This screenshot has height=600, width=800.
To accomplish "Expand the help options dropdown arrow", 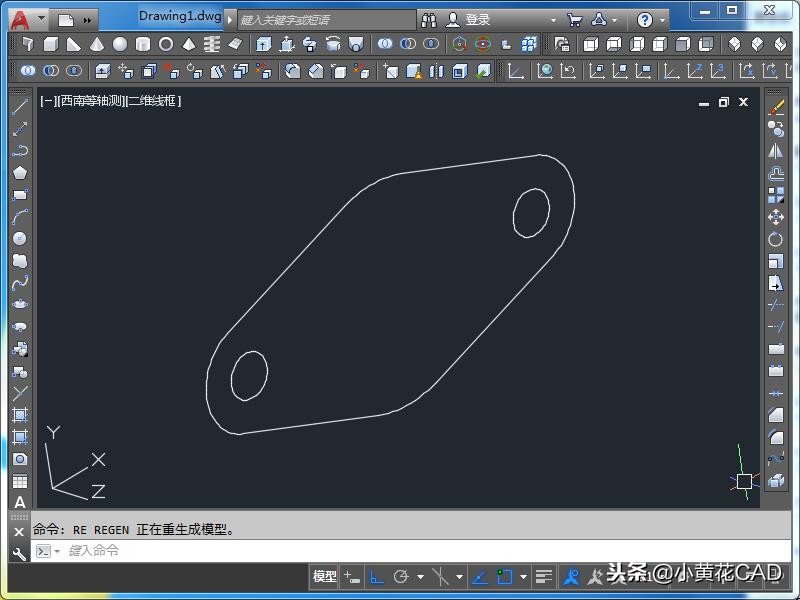I will (663, 20).
